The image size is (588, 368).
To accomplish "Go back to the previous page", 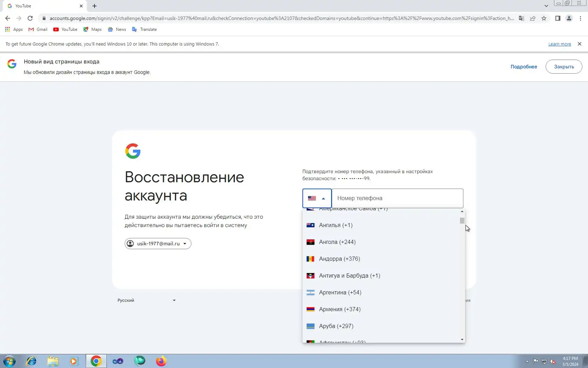I will [8, 18].
